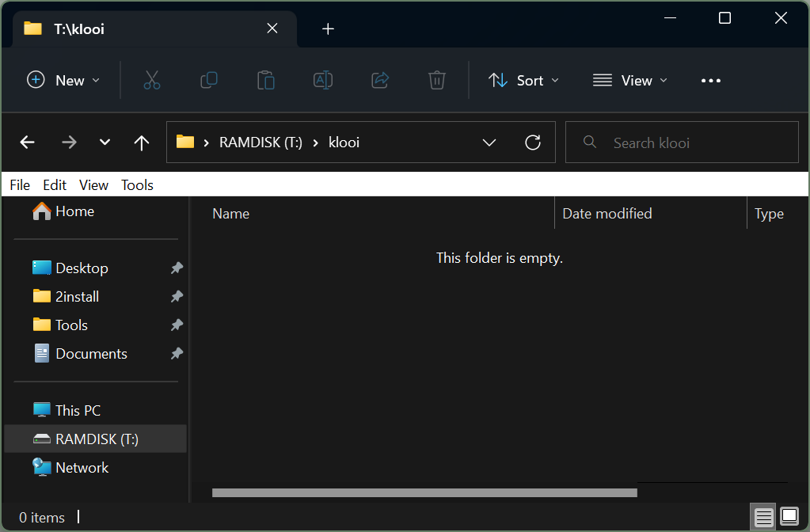Screen dimensions: 810x532
Task: Expand the Sort options dropdown
Action: 524,80
